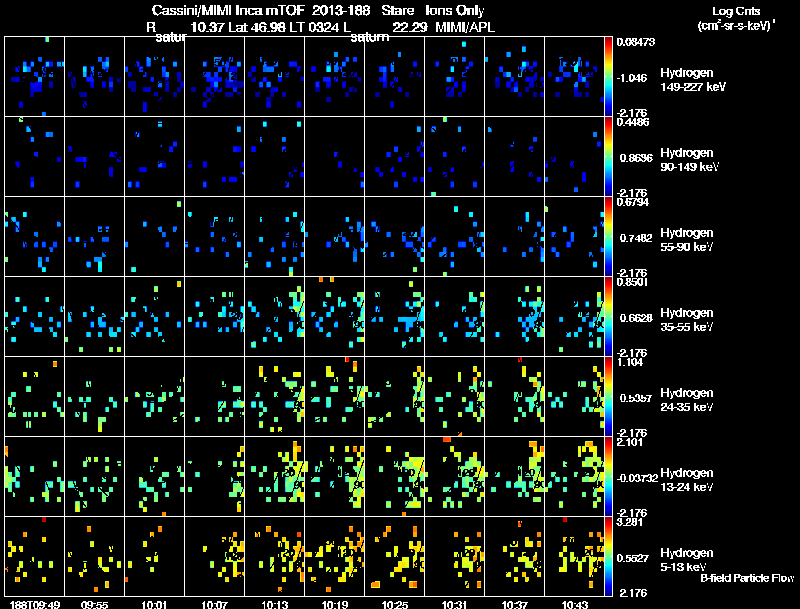Open Hydrogen 149-227 keV panel at 09:49

[x=35, y=77]
